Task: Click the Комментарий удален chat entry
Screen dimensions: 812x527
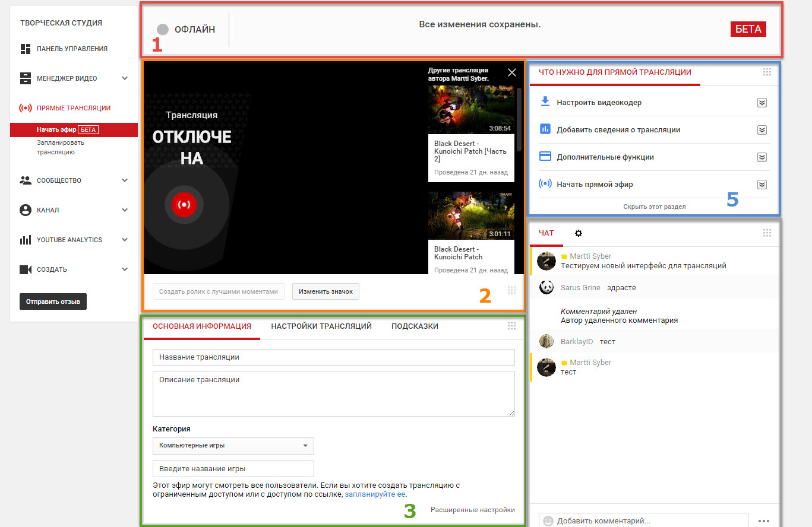Action: [599, 311]
